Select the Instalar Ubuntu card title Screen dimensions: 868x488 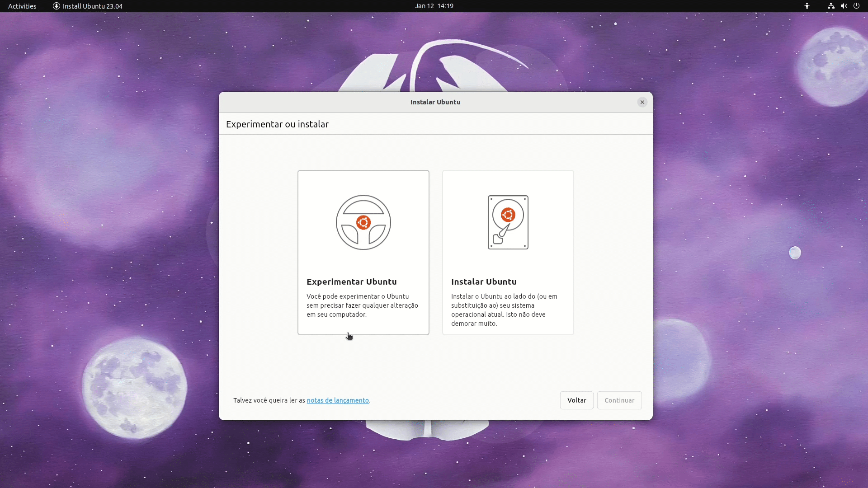click(x=484, y=282)
